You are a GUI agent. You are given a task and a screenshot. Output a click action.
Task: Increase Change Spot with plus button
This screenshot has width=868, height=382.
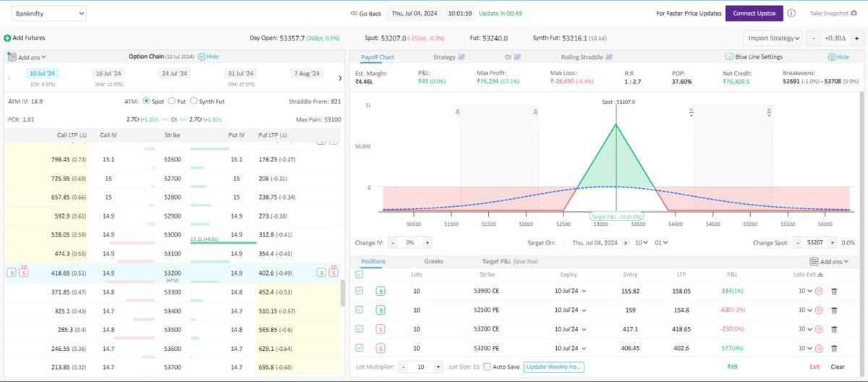coord(833,243)
